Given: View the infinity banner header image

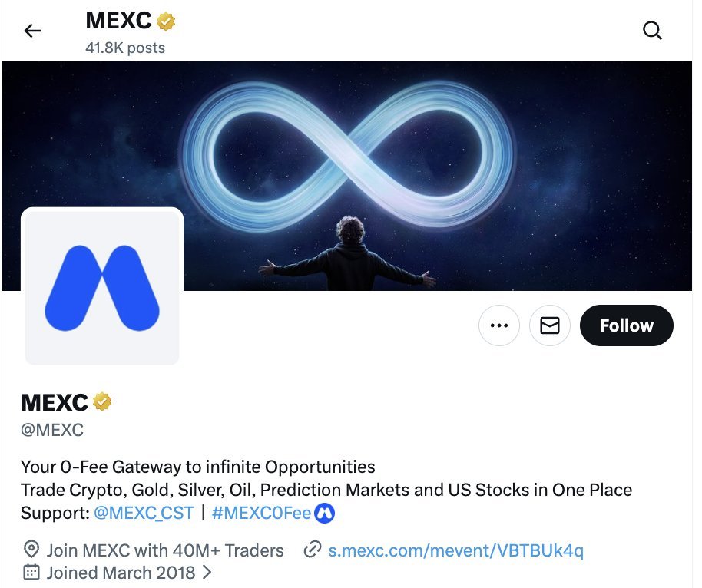Looking at the screenshot, I should click(347, 176).
